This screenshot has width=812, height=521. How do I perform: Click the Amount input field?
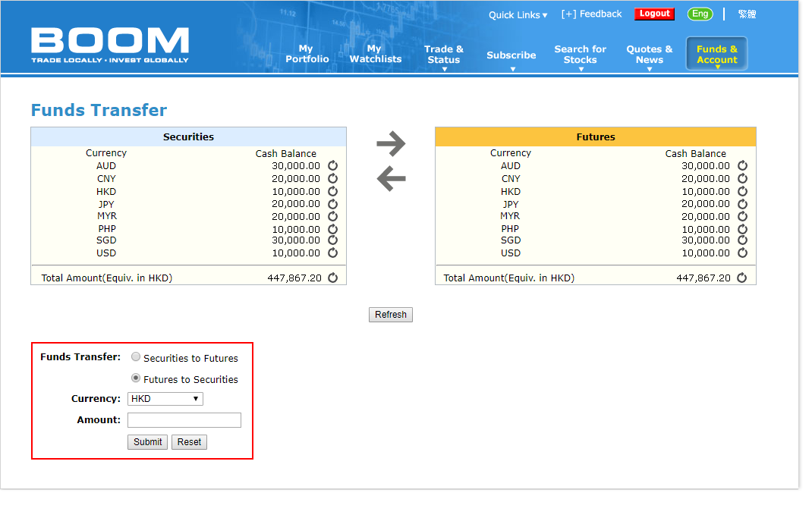(x=184, y=420)
